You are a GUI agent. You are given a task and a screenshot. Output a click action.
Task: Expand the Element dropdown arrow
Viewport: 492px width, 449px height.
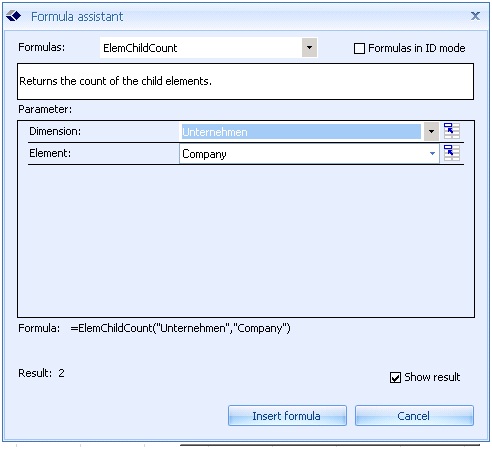click(432, 154)
